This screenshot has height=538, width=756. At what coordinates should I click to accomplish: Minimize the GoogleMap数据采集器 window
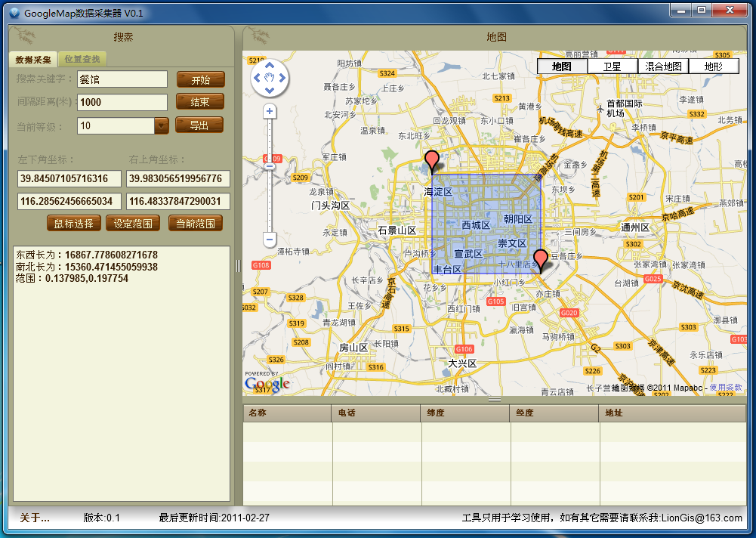(x=681, y=10)
